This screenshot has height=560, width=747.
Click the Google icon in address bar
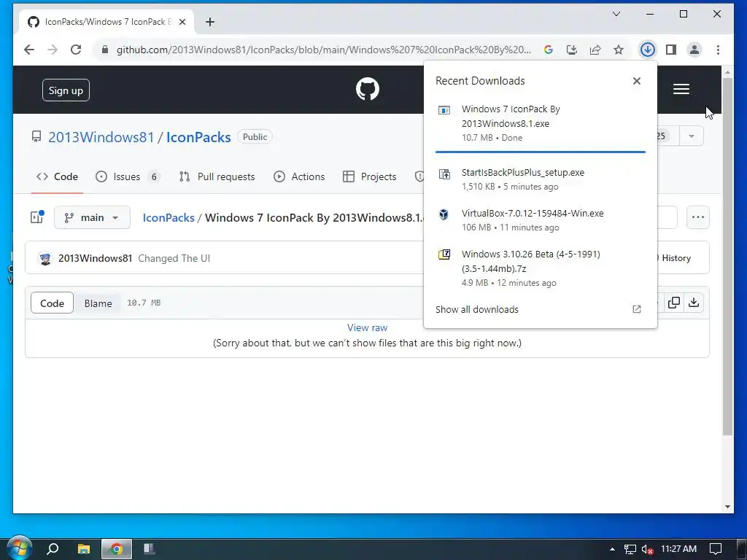coord(549,50)
